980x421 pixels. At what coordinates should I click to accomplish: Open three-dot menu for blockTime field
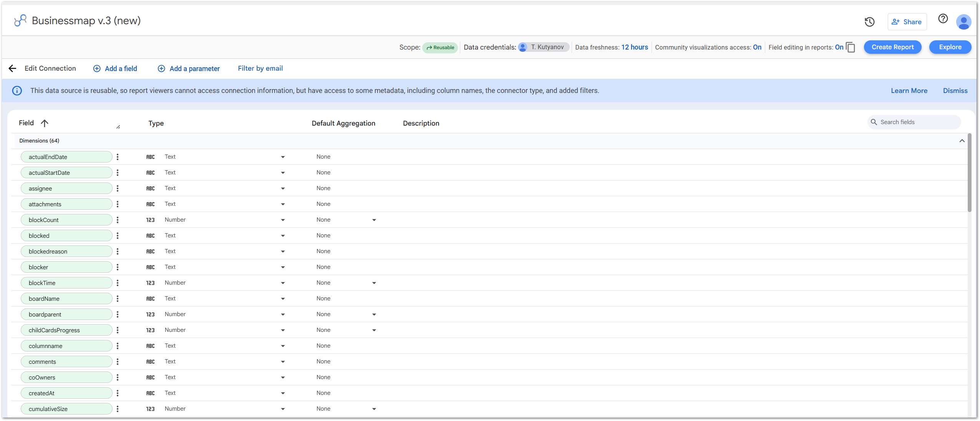click(x=118, y=283)
